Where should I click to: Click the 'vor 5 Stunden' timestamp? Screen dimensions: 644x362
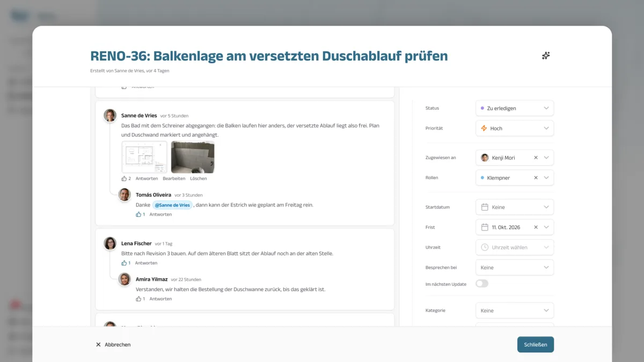174,116
